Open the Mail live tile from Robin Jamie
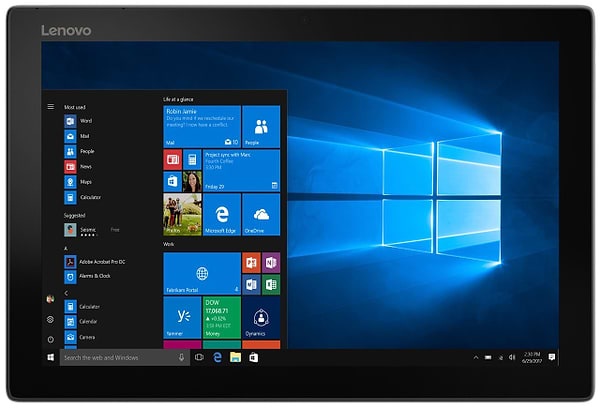The height and width of the screenshot is (409, 600). coord(202,127)
